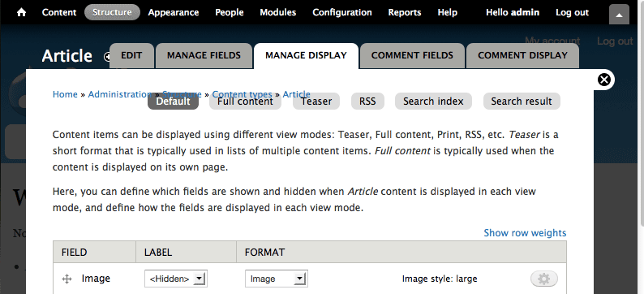Click the Home breadcrumb link
This screenshot has height=294, width=644.
pos(65,94)
